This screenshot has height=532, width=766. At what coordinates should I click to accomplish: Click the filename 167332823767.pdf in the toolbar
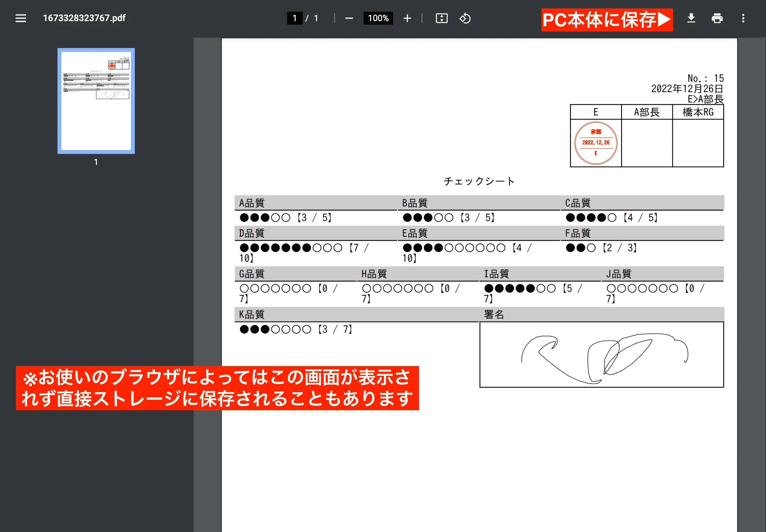84,18
